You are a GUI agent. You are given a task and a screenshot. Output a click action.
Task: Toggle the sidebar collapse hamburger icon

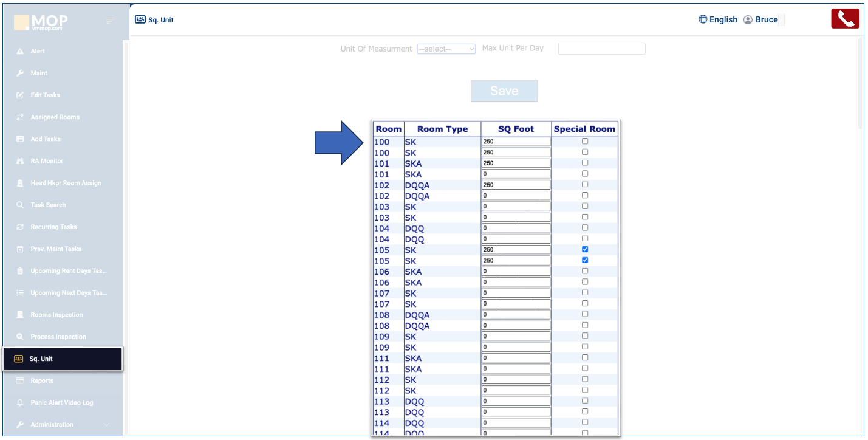110,21
